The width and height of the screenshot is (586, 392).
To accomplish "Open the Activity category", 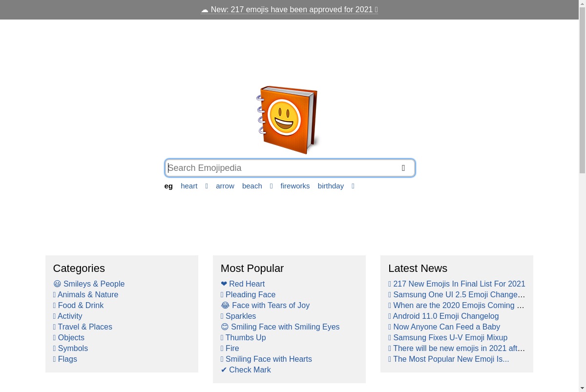I will point(67,316).
